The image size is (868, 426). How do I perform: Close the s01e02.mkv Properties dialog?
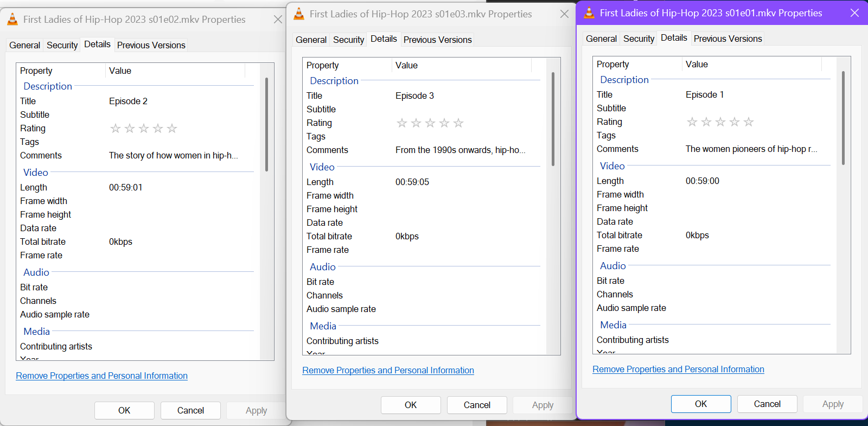click(x=278, y=20)
